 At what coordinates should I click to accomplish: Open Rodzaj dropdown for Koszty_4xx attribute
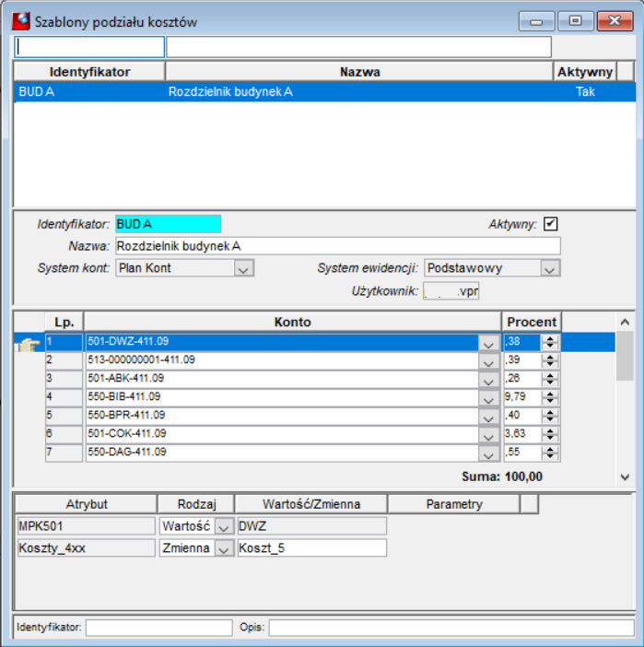point(224,548)
